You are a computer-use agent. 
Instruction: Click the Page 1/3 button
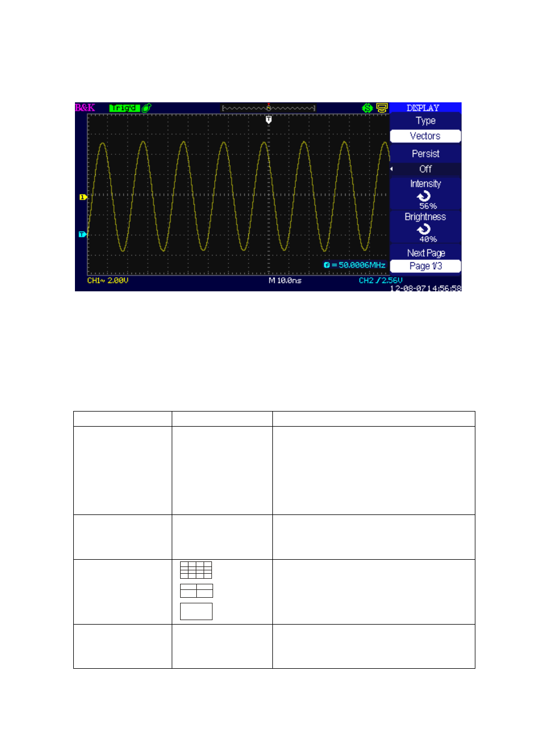(425, 266)
